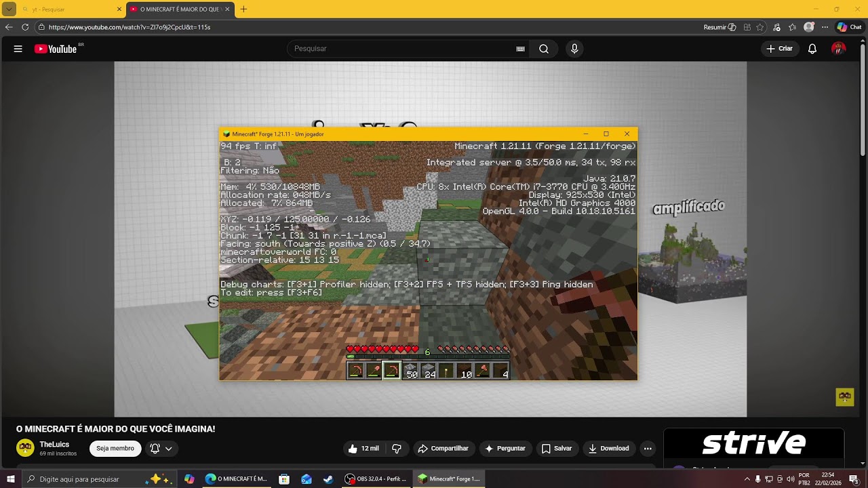Open the on-screen keyboard in search box

tap(521, 49)
